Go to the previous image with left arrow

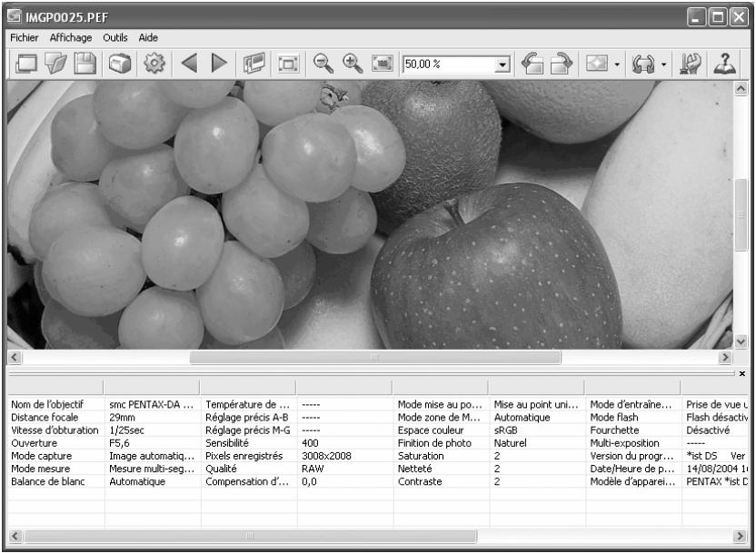click(190, 64)
